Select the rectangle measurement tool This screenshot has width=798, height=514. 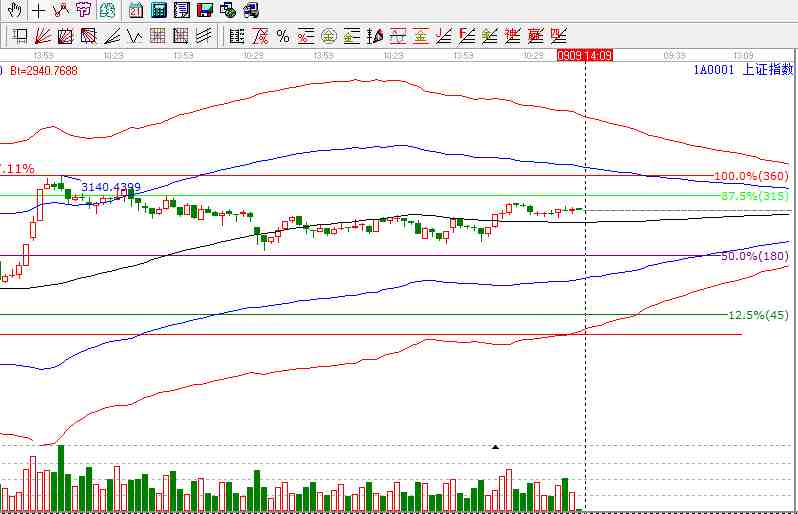(20, 36)
